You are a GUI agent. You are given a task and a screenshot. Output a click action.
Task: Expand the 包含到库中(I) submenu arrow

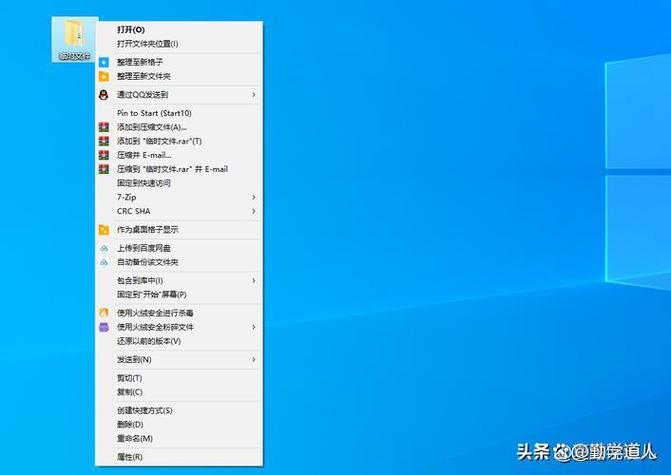pos(254,281)
